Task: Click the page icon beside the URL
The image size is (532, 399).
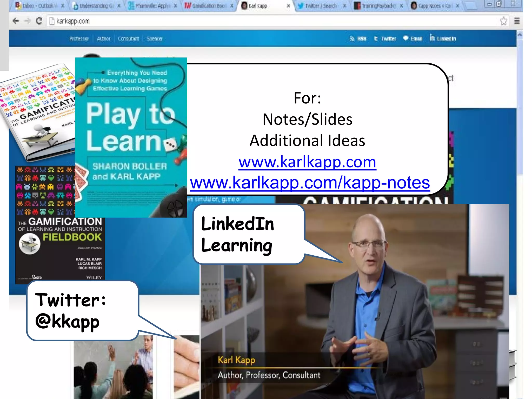Action: coord(52,21)
